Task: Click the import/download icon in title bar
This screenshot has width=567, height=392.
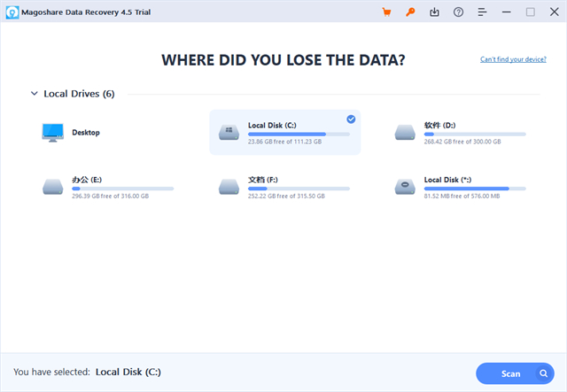Action: click(x=434, y=12)
